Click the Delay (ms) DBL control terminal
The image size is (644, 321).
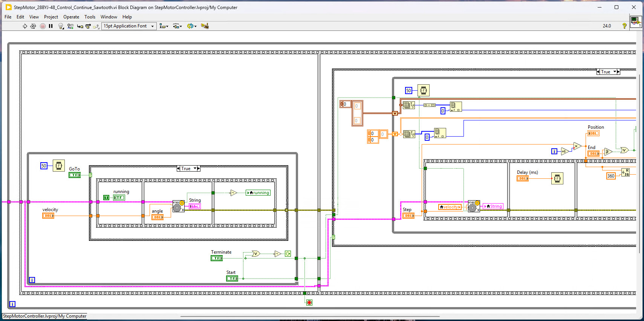point(523,178)
